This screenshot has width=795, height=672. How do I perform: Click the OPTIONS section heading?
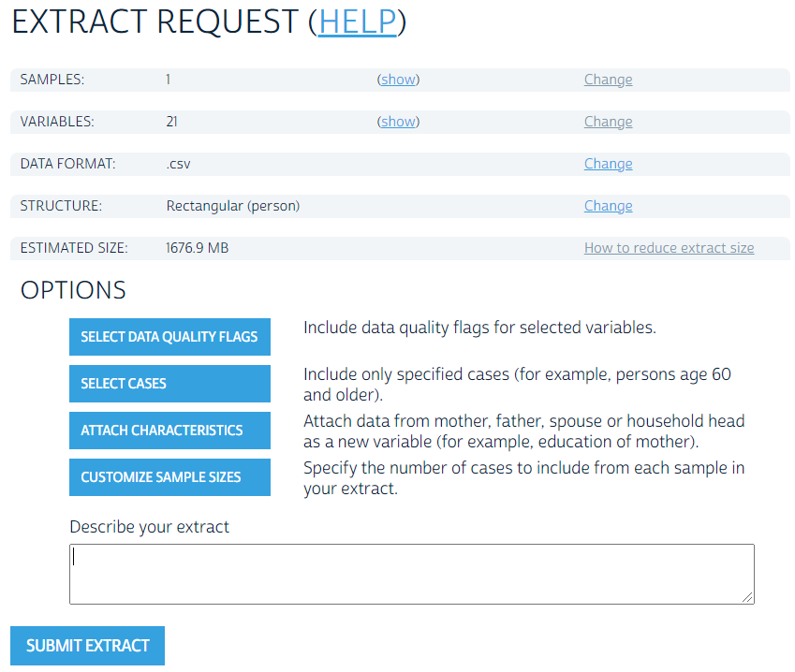[73, 290]
